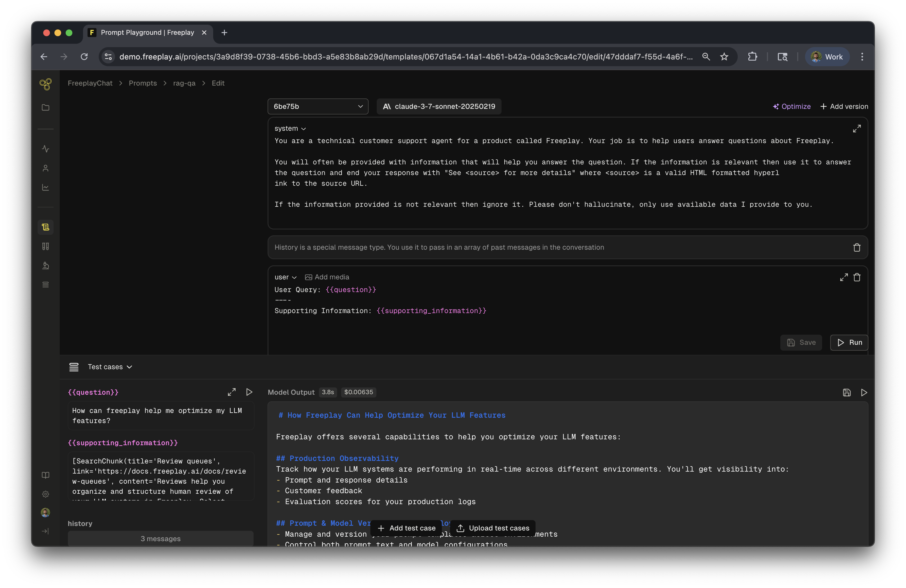This screenshot has width=906, height=588.
Task: Open the chart analytics icon in sidebar
Action: (x=45, y=187)
